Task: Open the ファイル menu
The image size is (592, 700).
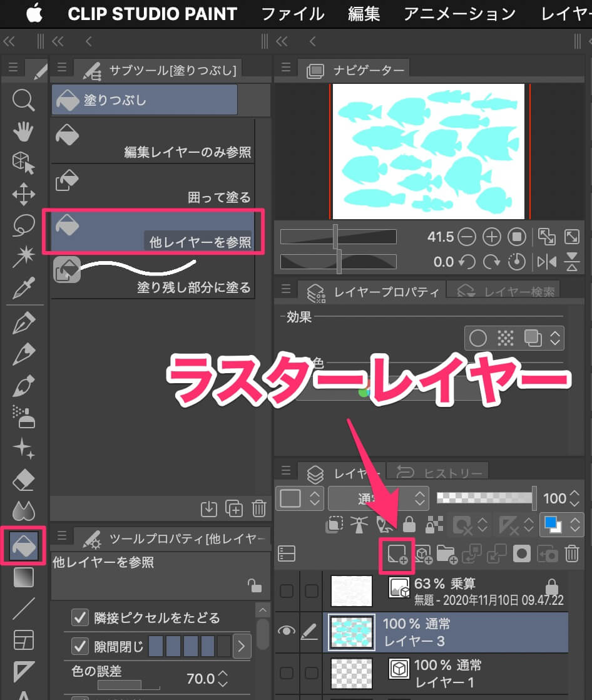Action: (x=292, y=14)
